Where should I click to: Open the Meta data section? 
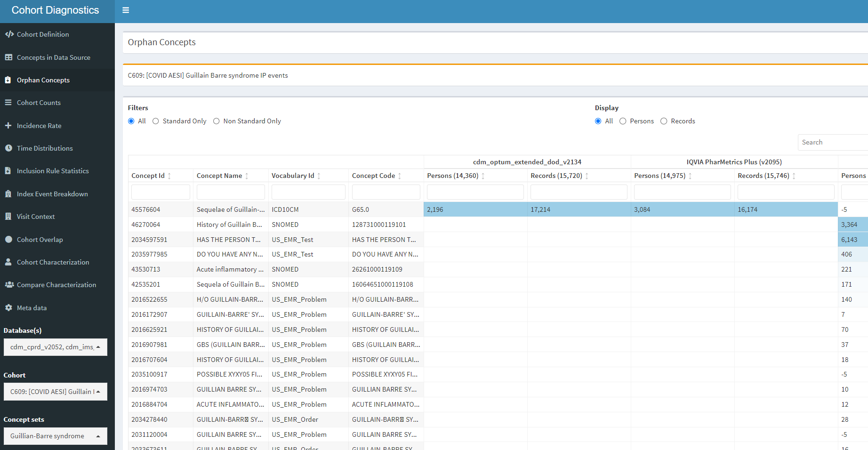(32, 307)
